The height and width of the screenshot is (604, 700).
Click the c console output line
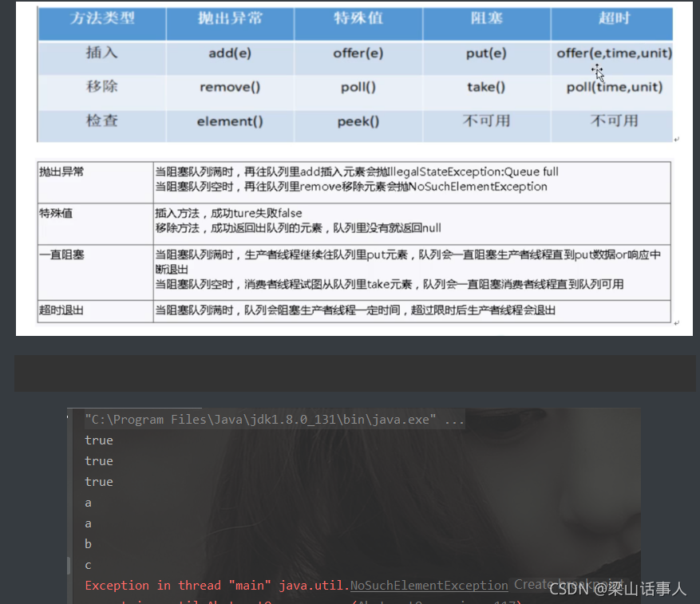coord(89,565)
